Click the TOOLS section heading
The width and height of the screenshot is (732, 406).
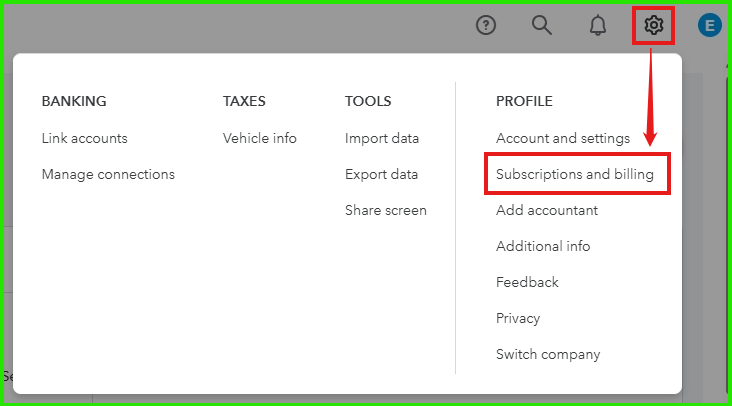(x=368, y=101)
